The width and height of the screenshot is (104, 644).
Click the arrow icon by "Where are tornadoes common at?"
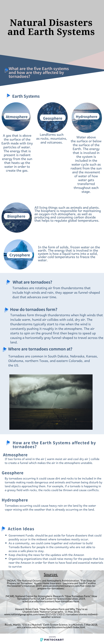tap(4, 349)
